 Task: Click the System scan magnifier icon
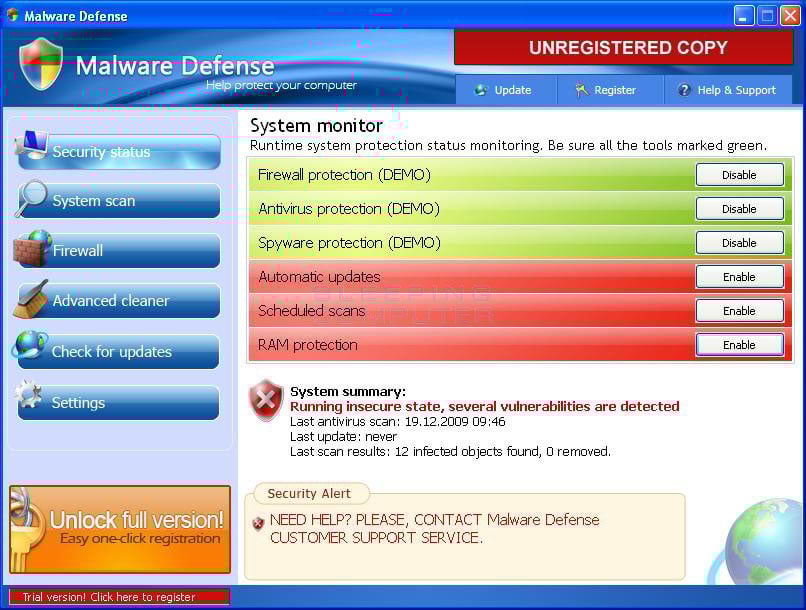click(x=31, y=198)
